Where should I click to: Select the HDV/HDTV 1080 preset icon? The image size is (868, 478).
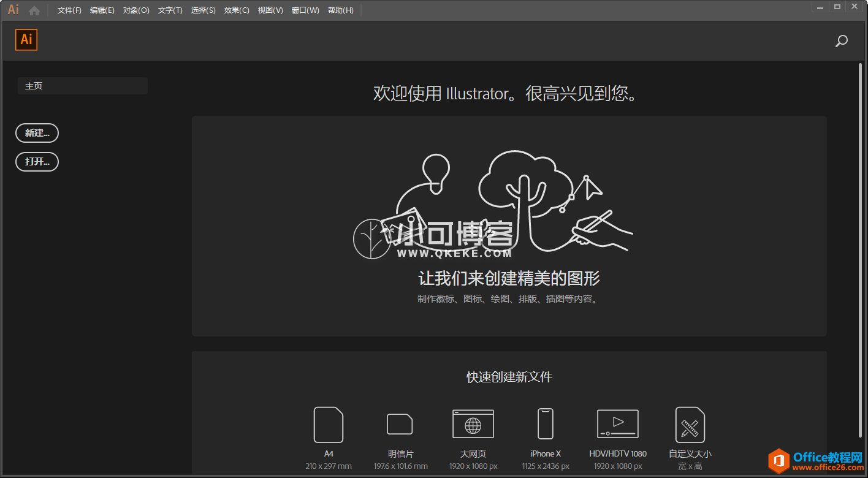(x=618, y=424)
